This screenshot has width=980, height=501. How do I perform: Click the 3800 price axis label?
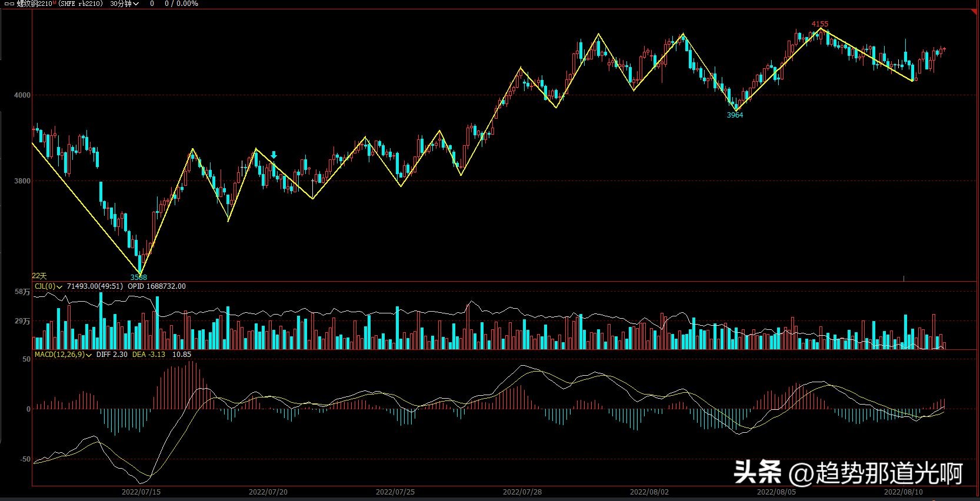(x=22, y=181)
